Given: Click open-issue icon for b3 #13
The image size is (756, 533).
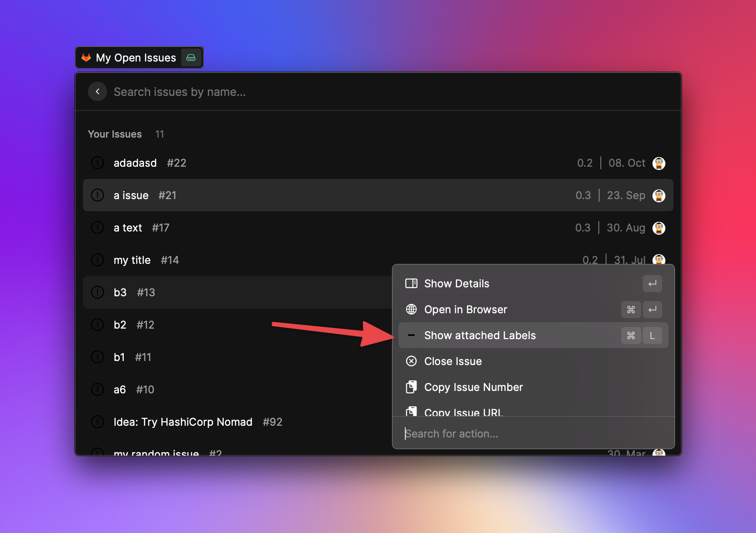Looking at the screenshot, I should click(x=97, y=292).
